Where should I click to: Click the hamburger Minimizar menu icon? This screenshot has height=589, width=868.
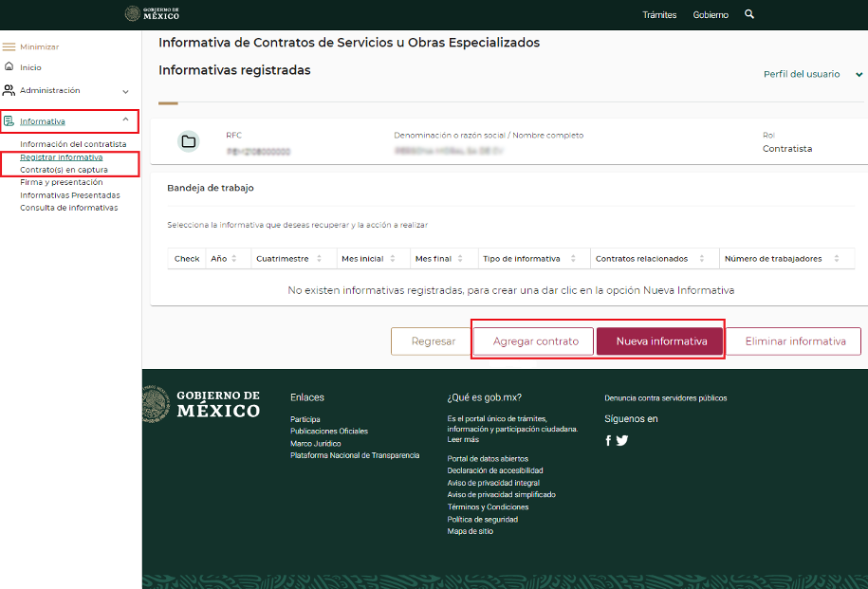tap(9, 46)
